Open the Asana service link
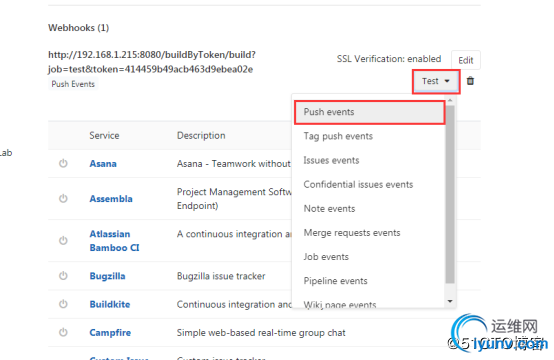 point(103,164)
